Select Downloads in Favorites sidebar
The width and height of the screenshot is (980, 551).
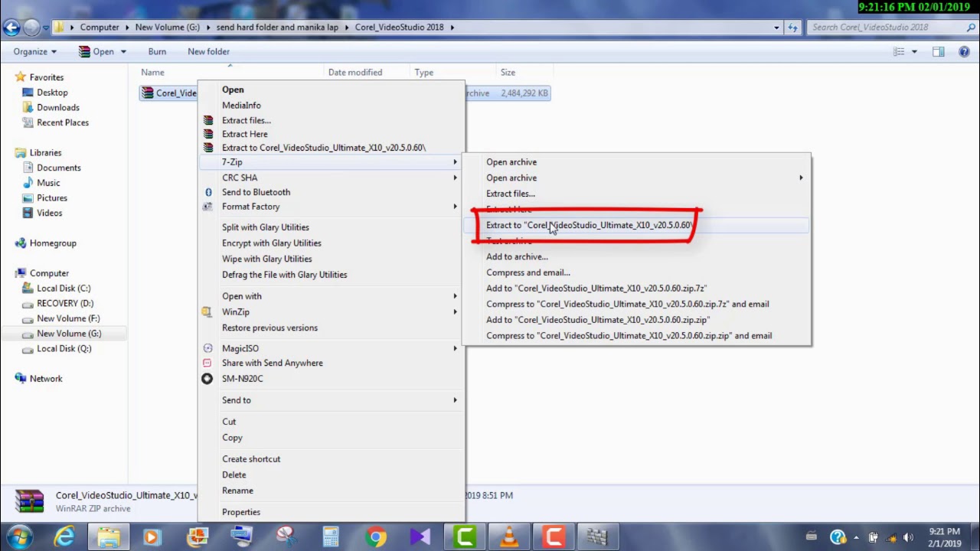point(58,107)
